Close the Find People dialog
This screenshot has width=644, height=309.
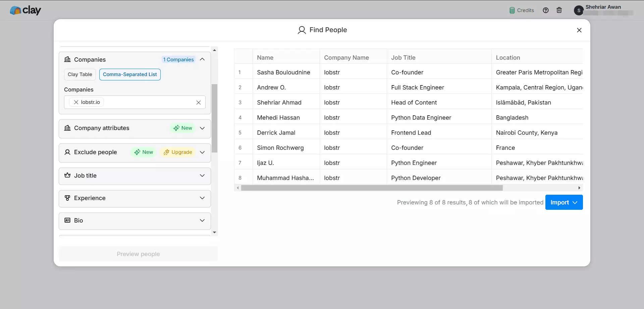pos(579,30)
